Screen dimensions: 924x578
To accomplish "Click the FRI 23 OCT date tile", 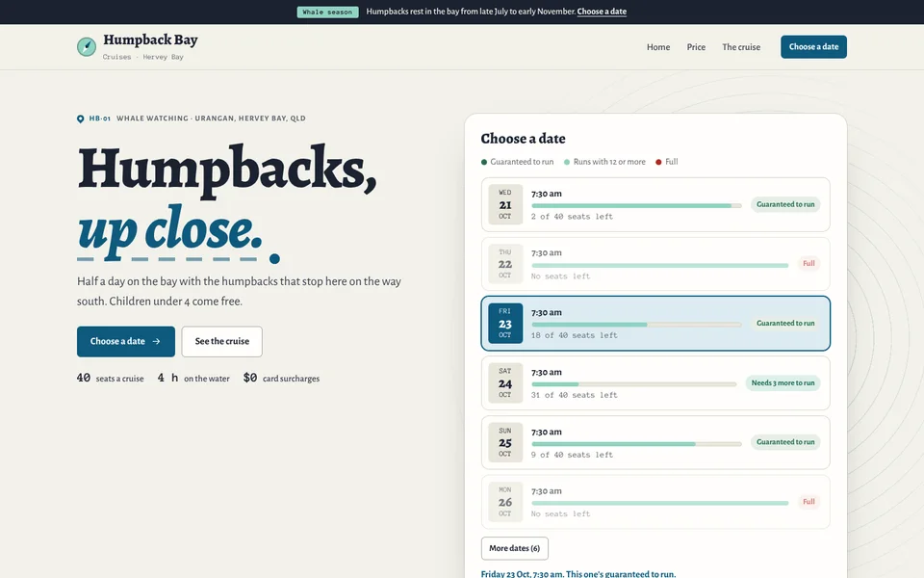I will (505, 324).
